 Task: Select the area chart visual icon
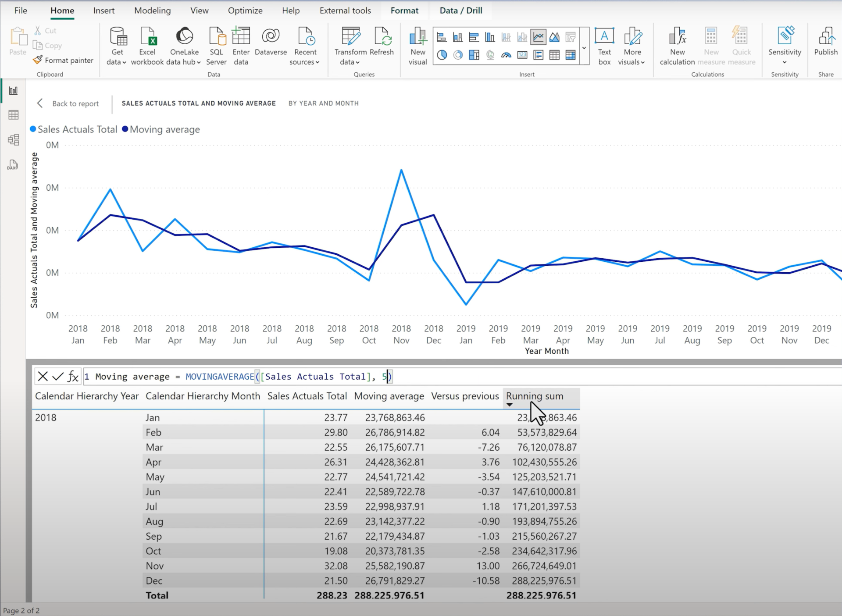coord(554,37)
